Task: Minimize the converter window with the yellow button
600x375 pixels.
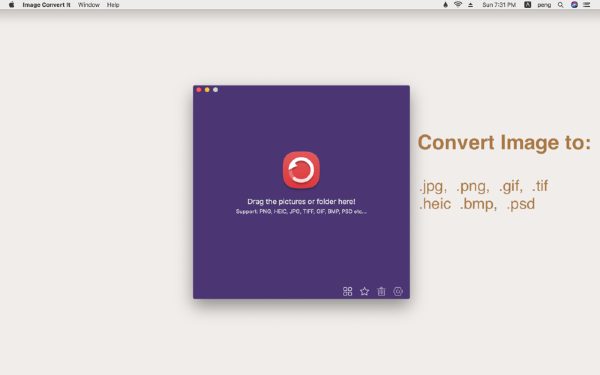Action: [x=207, y=90]
